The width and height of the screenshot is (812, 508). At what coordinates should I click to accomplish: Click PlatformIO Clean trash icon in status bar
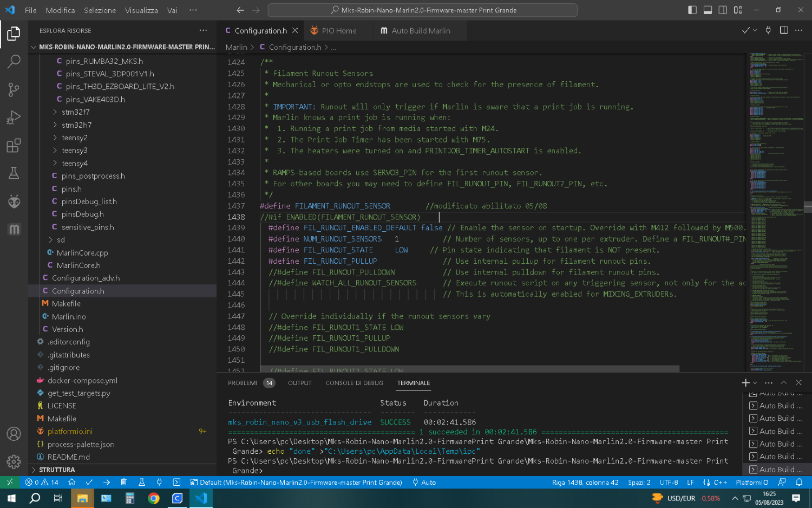(x=123, y=482)
